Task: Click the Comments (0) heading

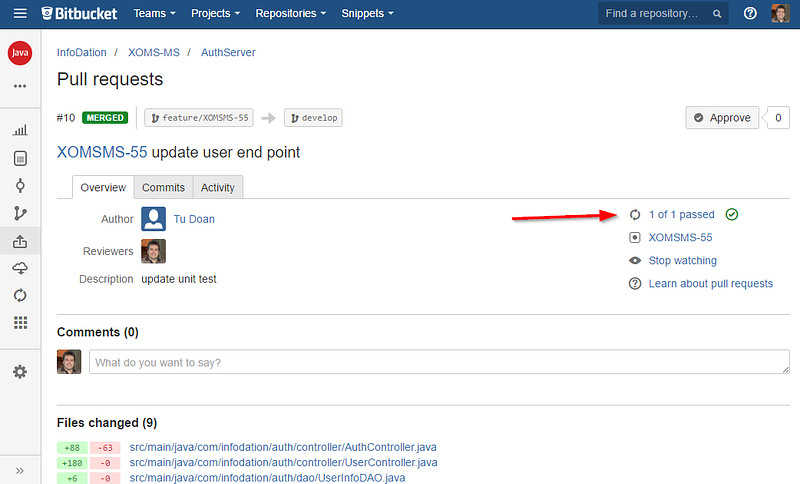Action: pos(97,332)
